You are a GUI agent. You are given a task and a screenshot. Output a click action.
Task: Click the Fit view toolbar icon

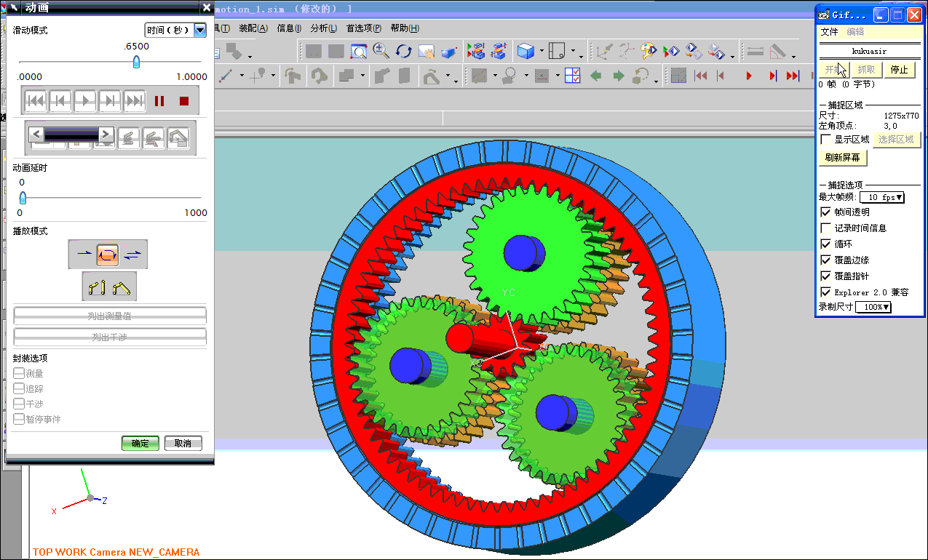[x=359, y=51]
